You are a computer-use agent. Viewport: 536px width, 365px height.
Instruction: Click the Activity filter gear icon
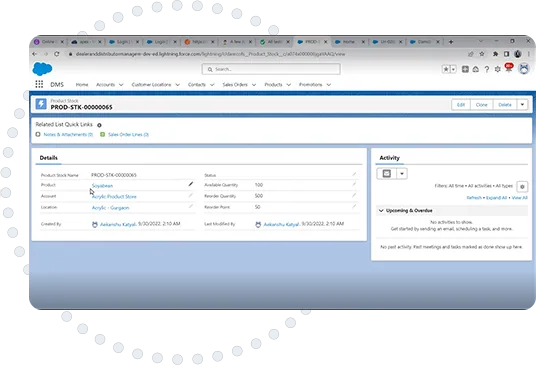pos(522,187)
